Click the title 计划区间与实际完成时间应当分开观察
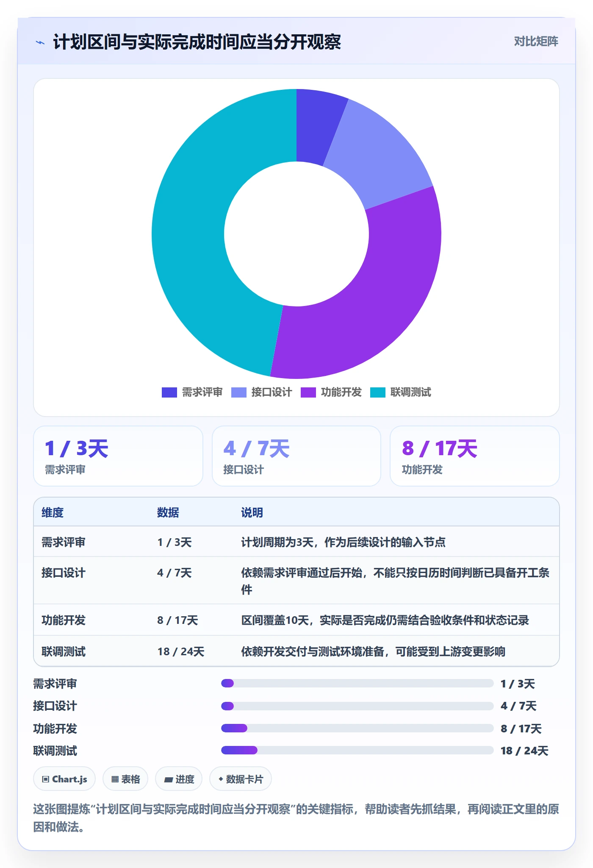Viewport: 593px width, 868px height. [197, 42]
